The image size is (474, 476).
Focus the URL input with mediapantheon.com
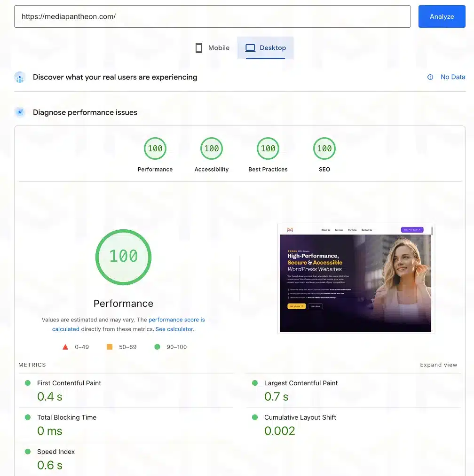coord(213,16)
